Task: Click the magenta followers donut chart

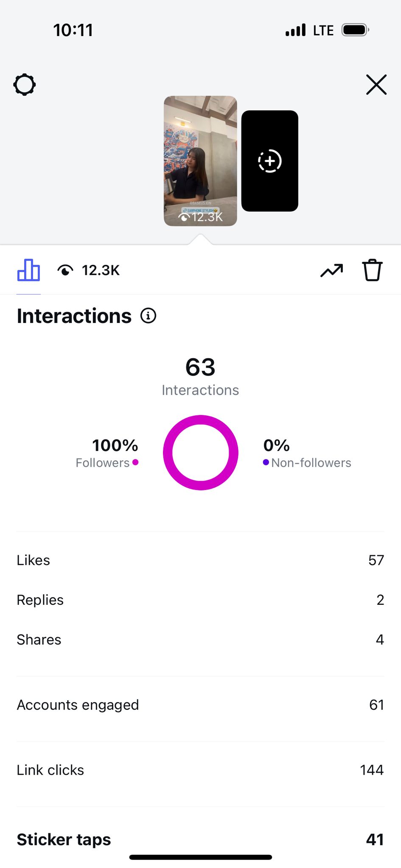Action: click(x=201, y=453)
